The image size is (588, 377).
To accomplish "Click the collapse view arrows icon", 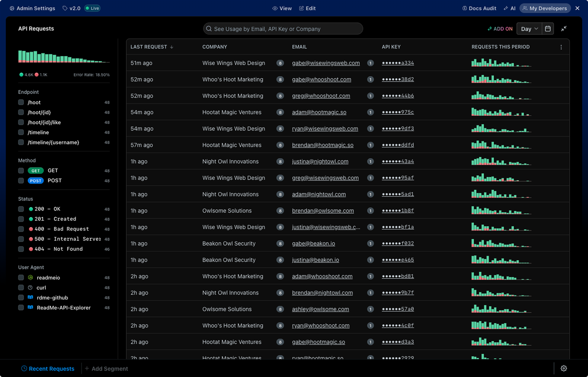I will pos(564,28).
